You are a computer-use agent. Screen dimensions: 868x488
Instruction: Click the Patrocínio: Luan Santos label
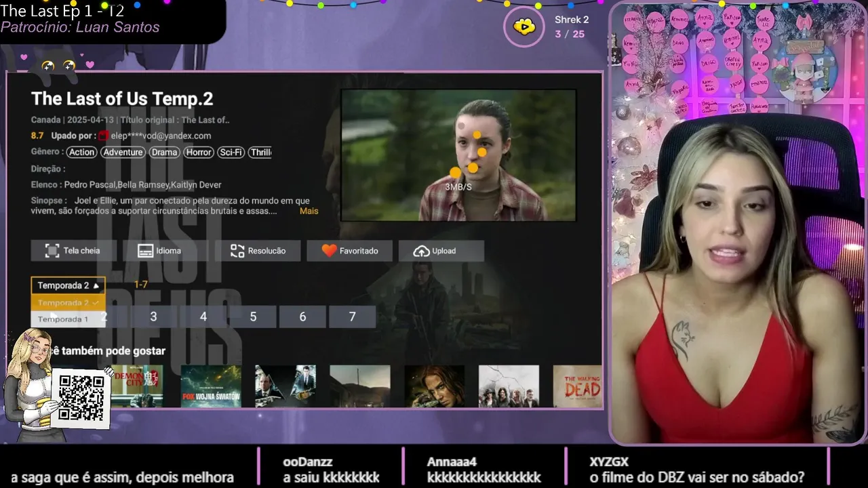point(80,27)
